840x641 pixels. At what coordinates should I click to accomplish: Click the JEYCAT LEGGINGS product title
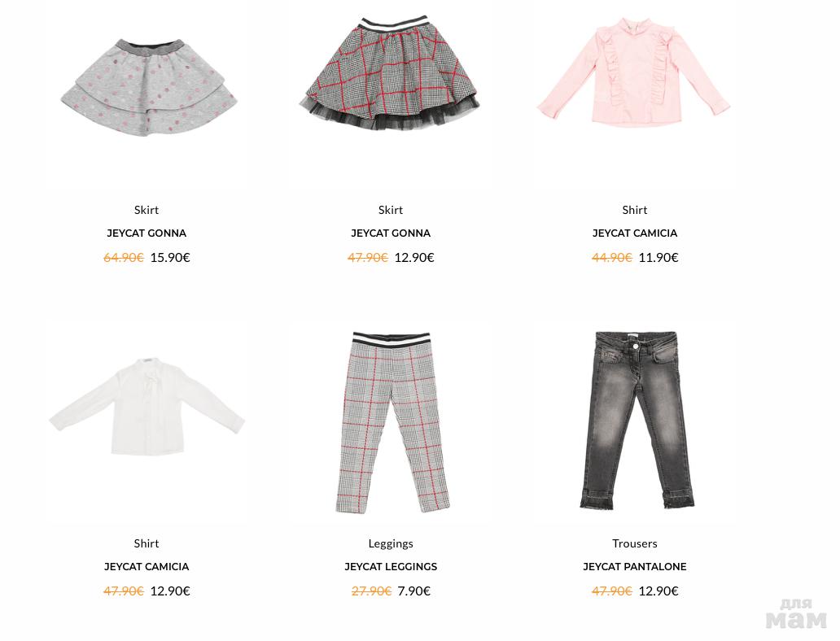click(391, 566)
